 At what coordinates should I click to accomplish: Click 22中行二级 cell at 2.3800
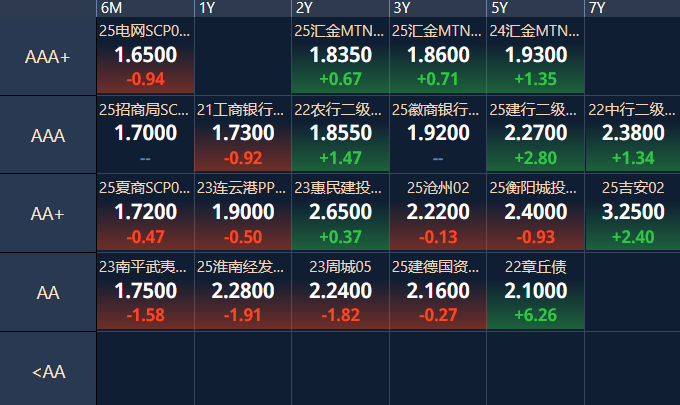coord(632,134)
